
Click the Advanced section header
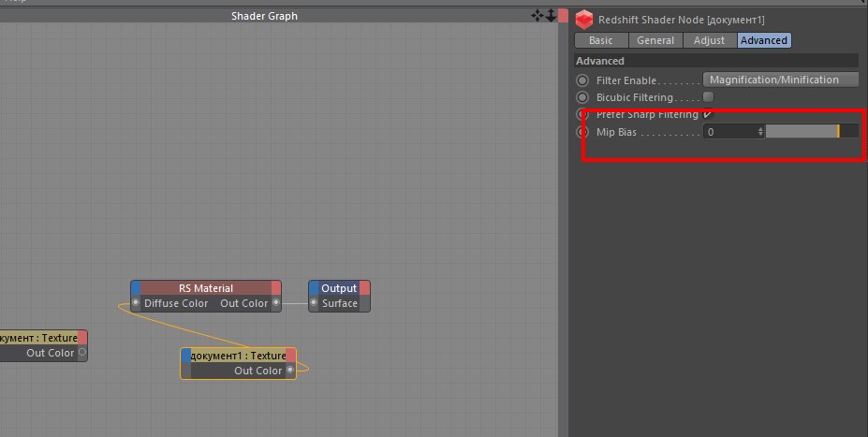pyautogui.click(x=717, y=61)
